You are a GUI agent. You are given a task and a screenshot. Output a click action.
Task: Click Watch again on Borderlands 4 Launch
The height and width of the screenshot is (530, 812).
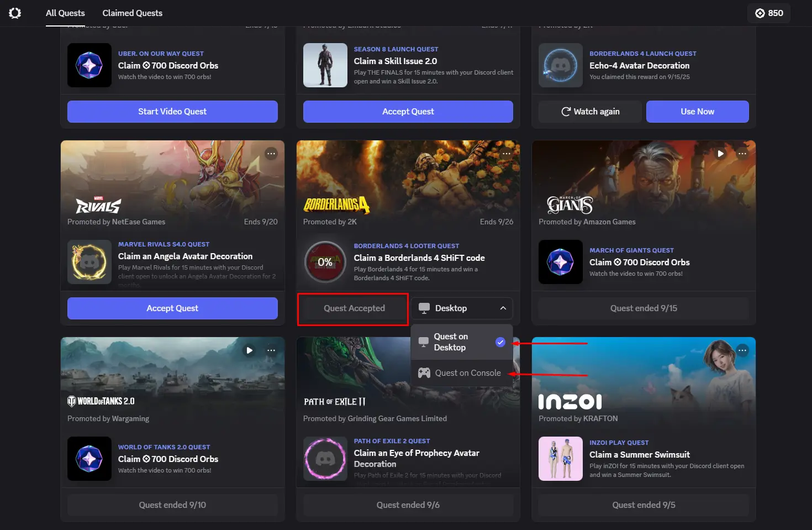point(590,112)
